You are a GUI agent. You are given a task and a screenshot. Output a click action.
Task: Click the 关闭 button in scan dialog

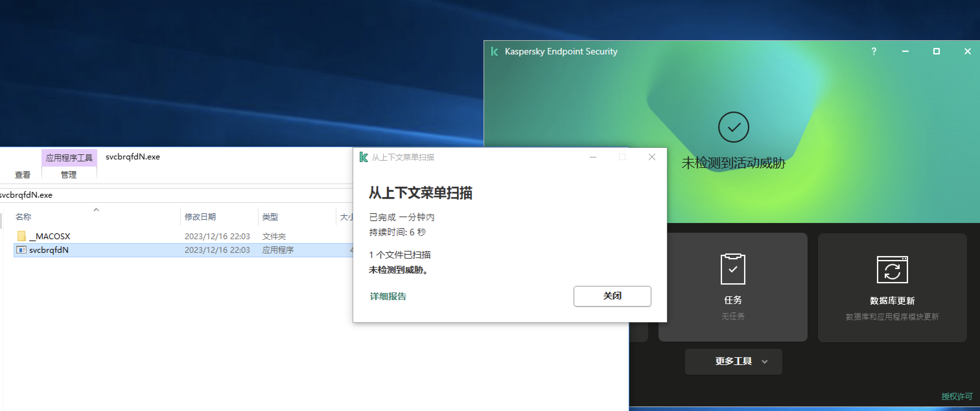612,296
